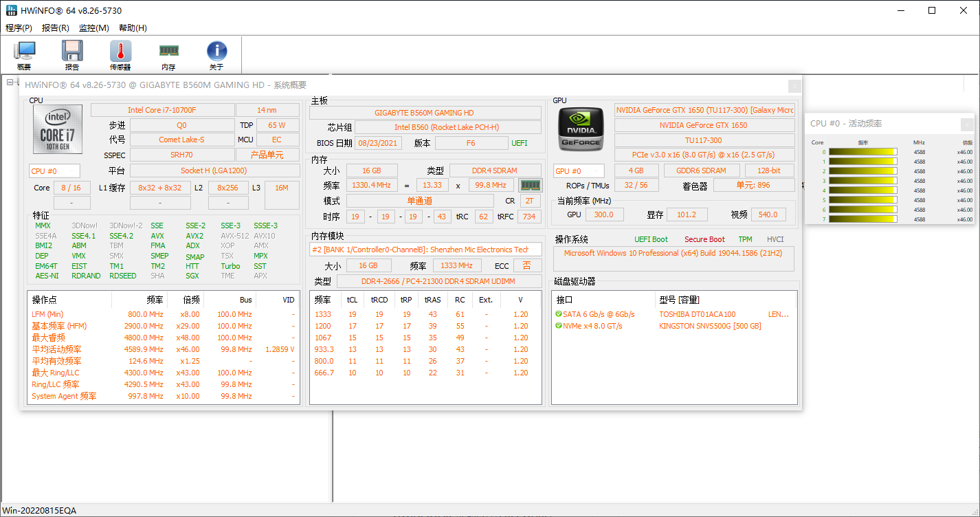Click the DDR4-2666 / PC4-21300 module type field
This screenshot has width=980, height=517.
pos(439,281)
